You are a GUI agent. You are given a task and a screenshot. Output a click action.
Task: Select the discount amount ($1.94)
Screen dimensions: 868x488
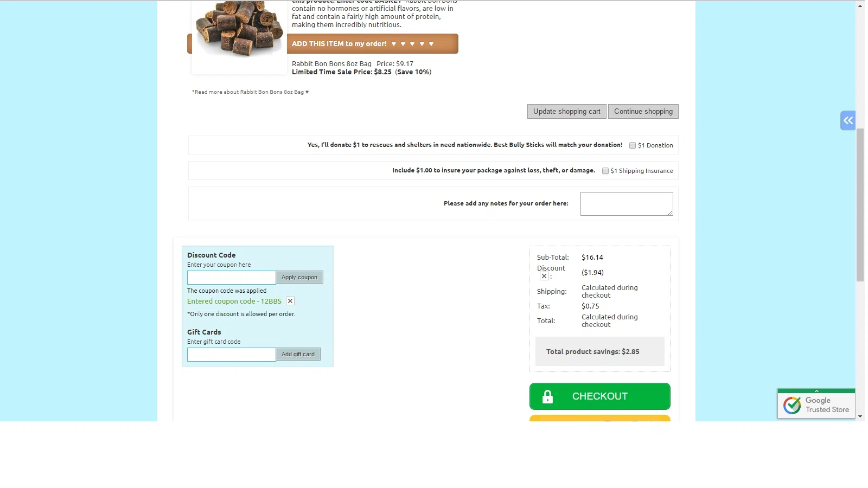(592, 272)
